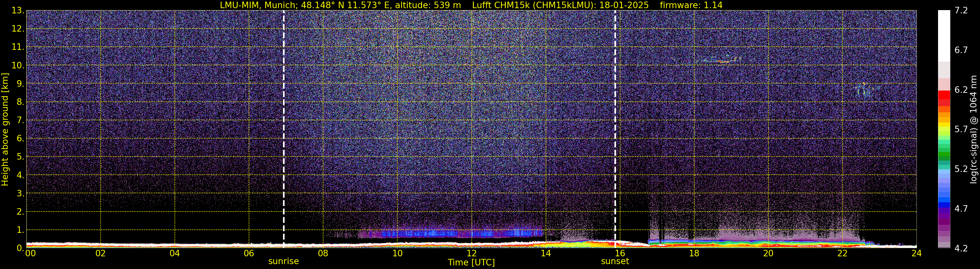The width and height of the screenshot is (980, 269).
Task: Click the '12' time tick label
Action: (x=471, y=253)
